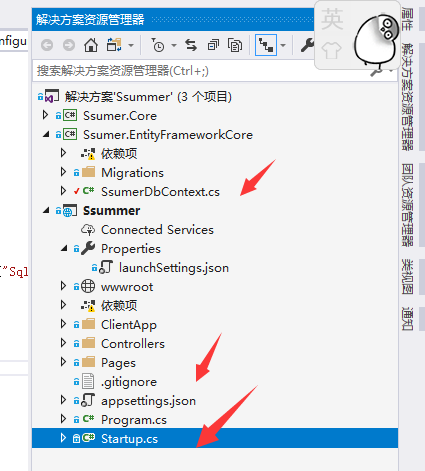Click the Connected Services cloud icon
425x471 pixels.
[88, 230]
